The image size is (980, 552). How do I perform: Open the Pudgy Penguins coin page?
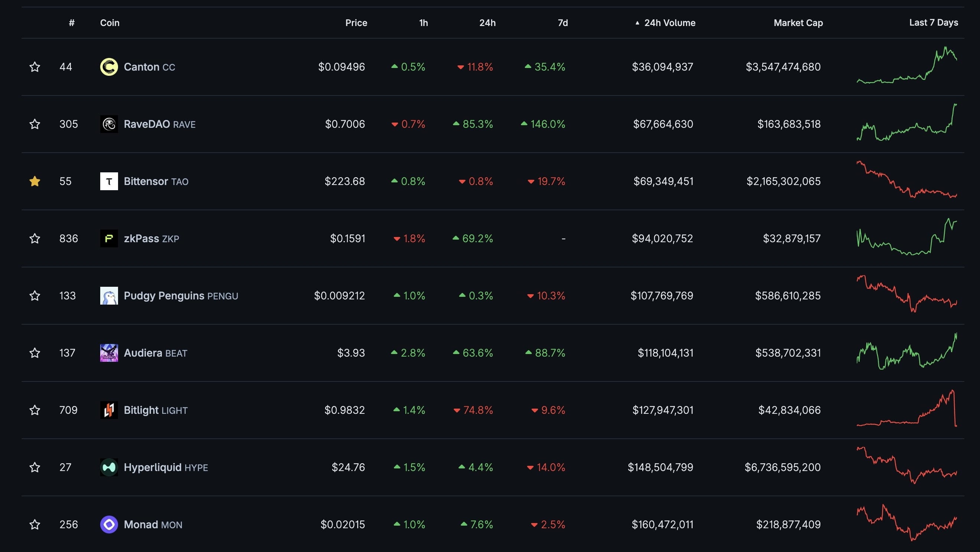pos(164,296)
